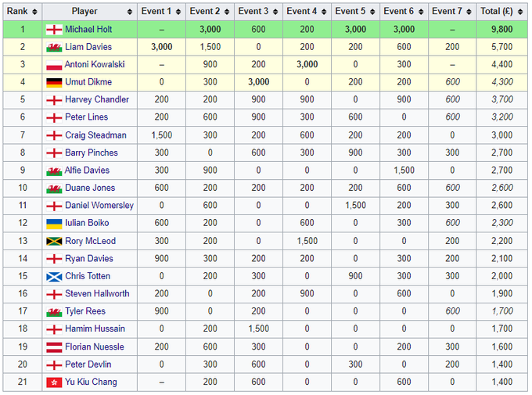The height and width of the screenshot is (395, 532).
Task: Open the Michael Holt player link
Action: pyautogui.click(x=88, y=29)
